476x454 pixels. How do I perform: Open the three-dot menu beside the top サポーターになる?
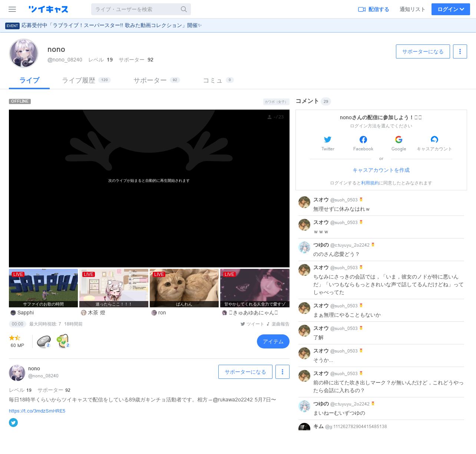[x=460, y=51]
